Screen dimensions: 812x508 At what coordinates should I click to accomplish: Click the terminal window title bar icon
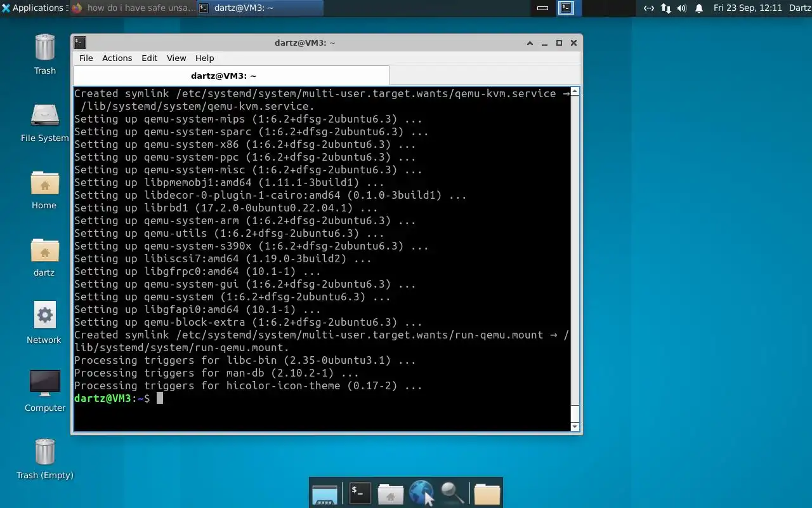79,43
